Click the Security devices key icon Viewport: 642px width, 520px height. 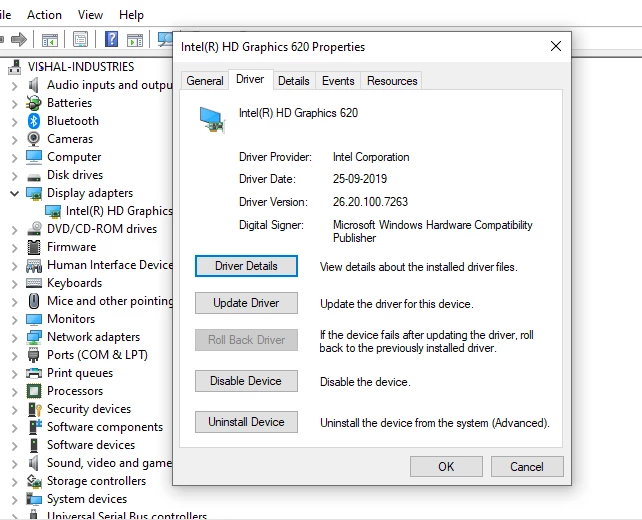[x=35, y=409]
